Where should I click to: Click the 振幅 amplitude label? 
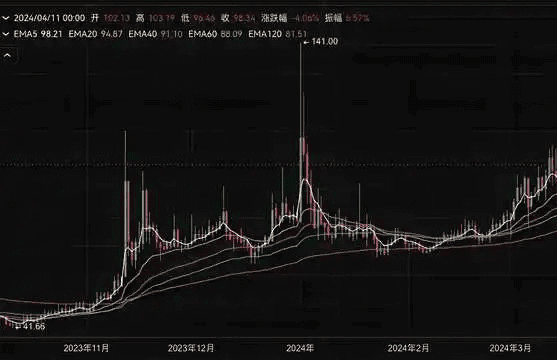coord(333,18)
